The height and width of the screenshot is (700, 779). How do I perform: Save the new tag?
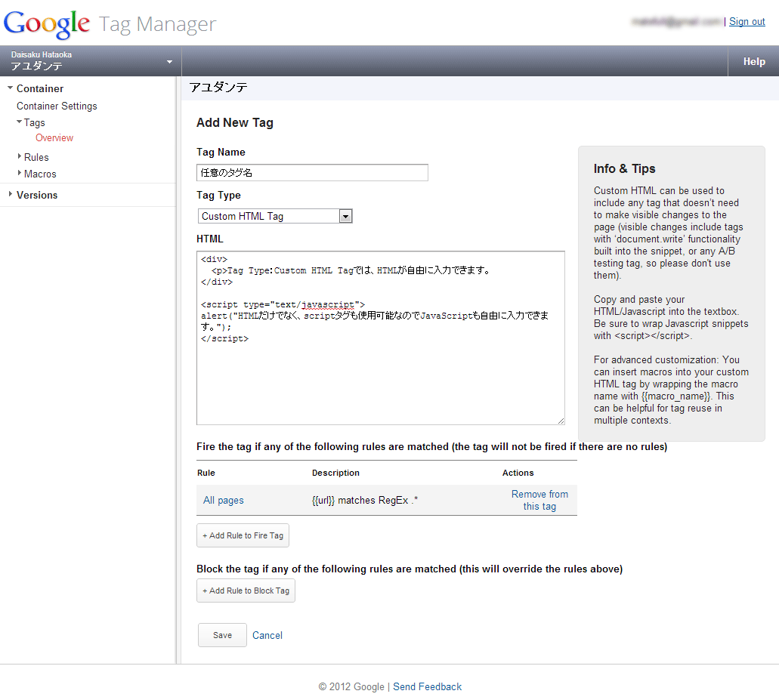tap(222, 635)
